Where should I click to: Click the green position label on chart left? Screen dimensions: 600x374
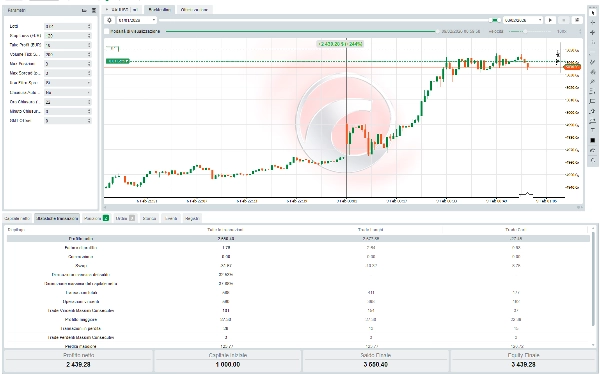117,61
